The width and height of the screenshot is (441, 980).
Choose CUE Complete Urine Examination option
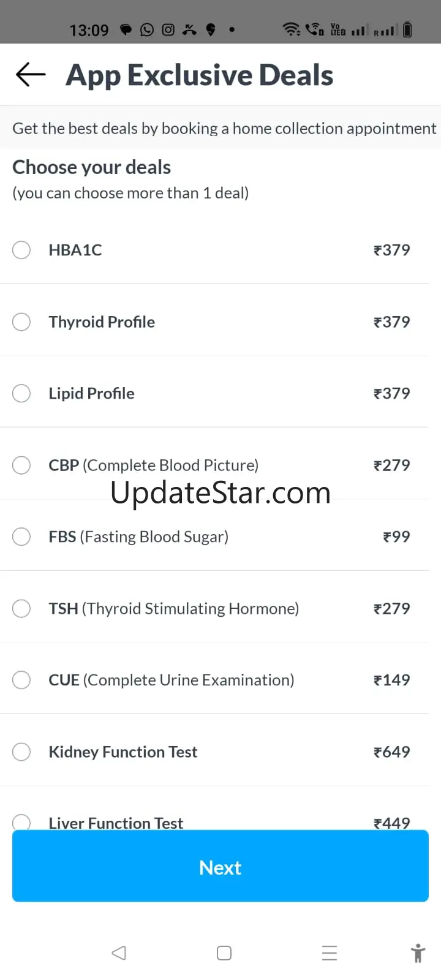click(21, 680)
